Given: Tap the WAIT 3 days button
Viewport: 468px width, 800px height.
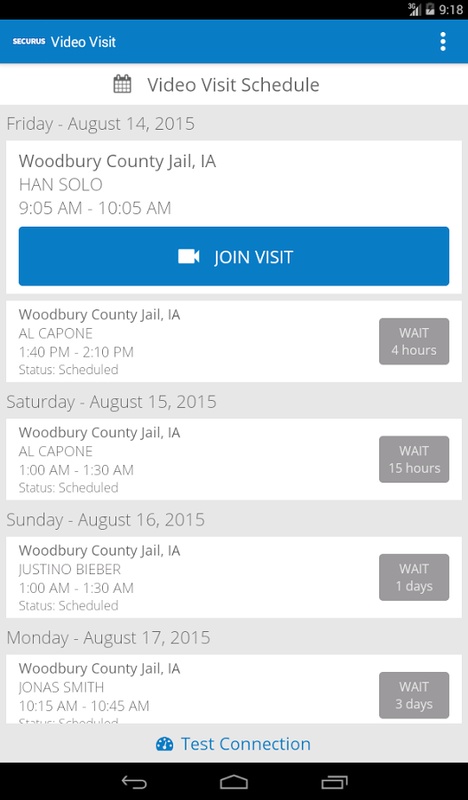Looking at the screenshot, I should coord(414,695).
